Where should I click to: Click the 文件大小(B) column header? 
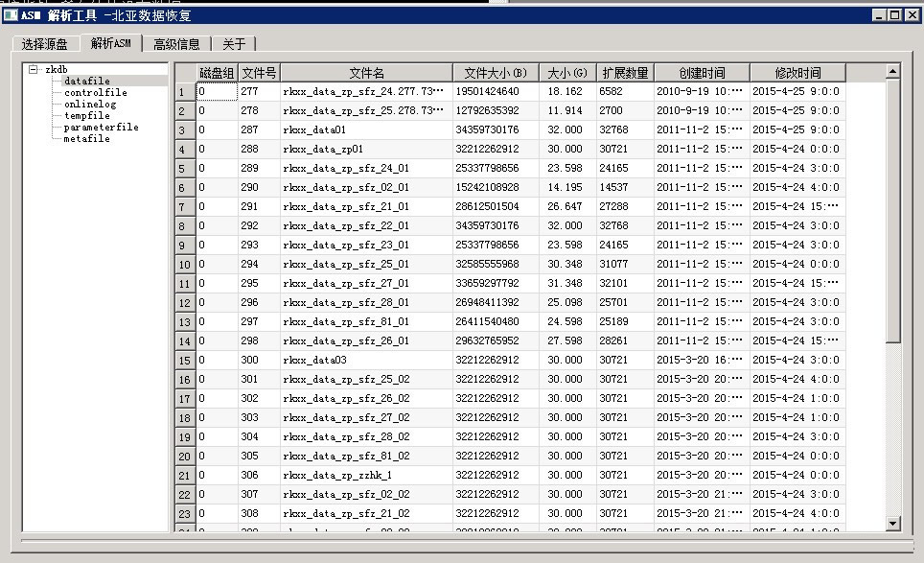(x=496, y=73)
